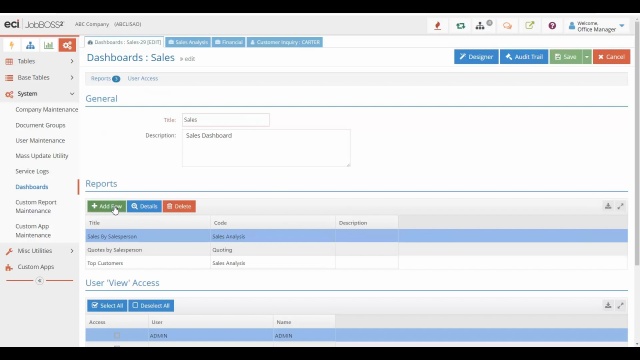Sort users by the Name column header
The image size is (640, 360).
pos(304,322)
